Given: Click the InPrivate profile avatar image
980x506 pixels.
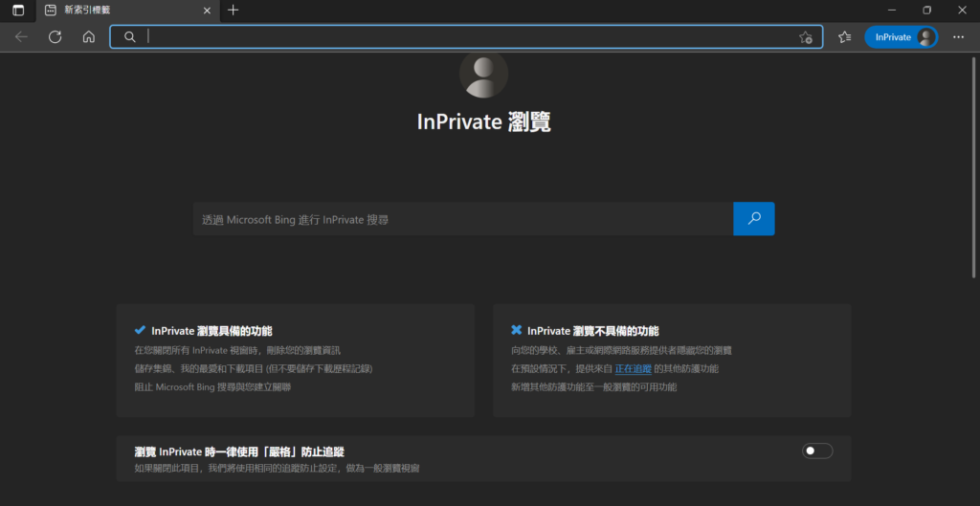Looking at the screenshot, I should click(x=483, y=74).
